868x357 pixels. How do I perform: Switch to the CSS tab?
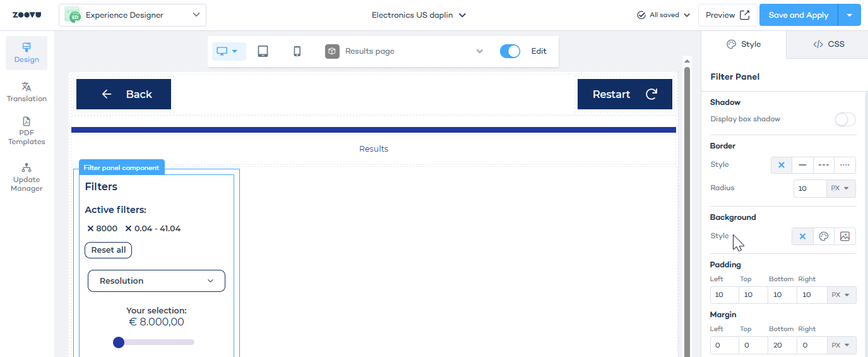(x=828, y=44)
